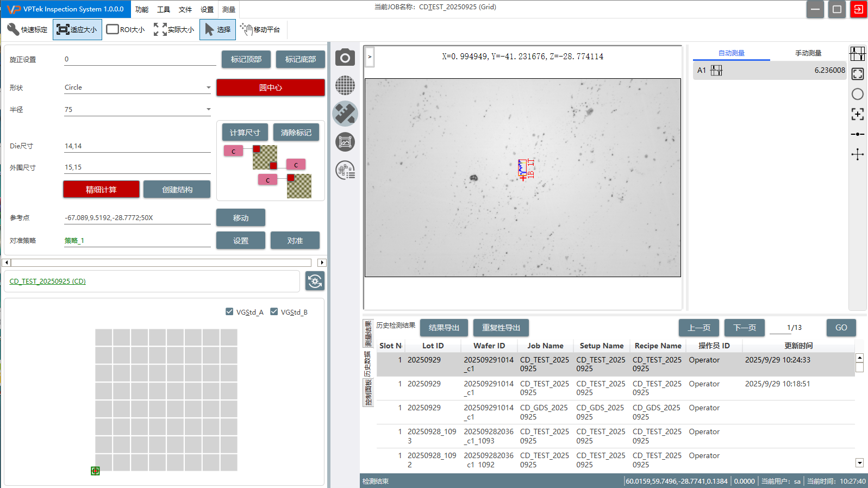Click the crosshair move icon in right toolbar
868x488 pixels.
857,154
